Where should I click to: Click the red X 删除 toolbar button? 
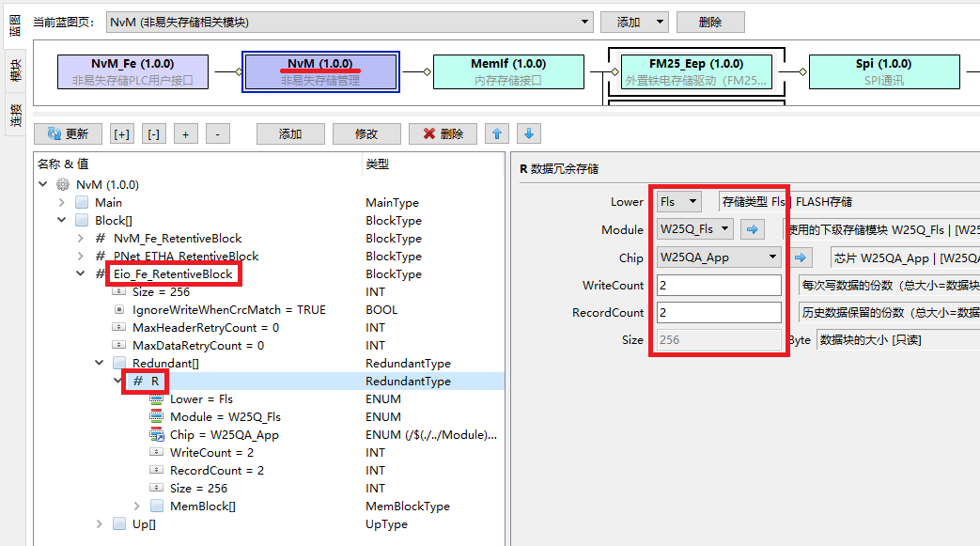[x=443, y=134]
